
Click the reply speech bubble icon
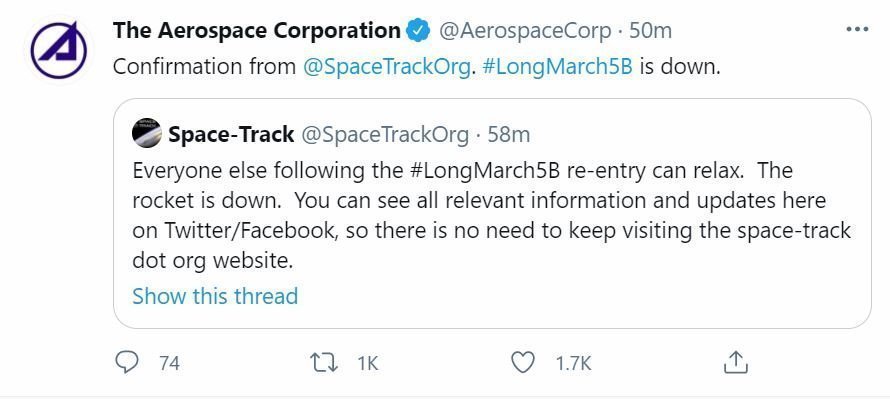coord(127,362)
